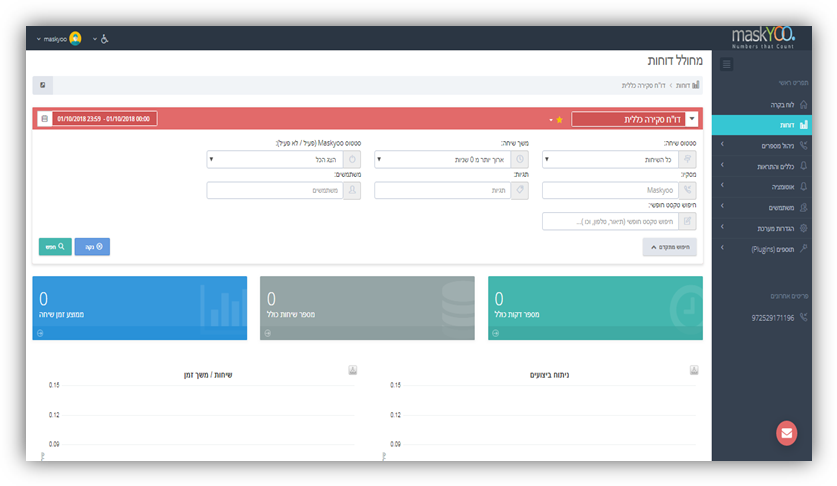Open the maskyoo user account menu
Viewport: 837px width, 486px height.
click(x=59, y=38)
